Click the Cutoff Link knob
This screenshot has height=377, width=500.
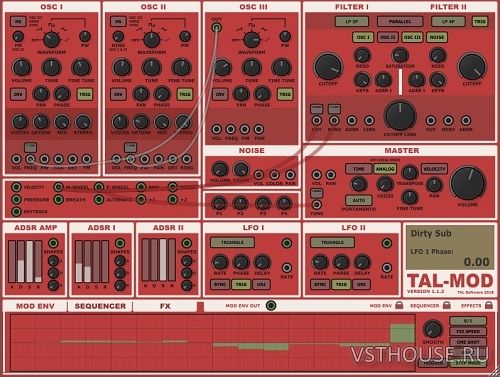[x=400, y=116]
